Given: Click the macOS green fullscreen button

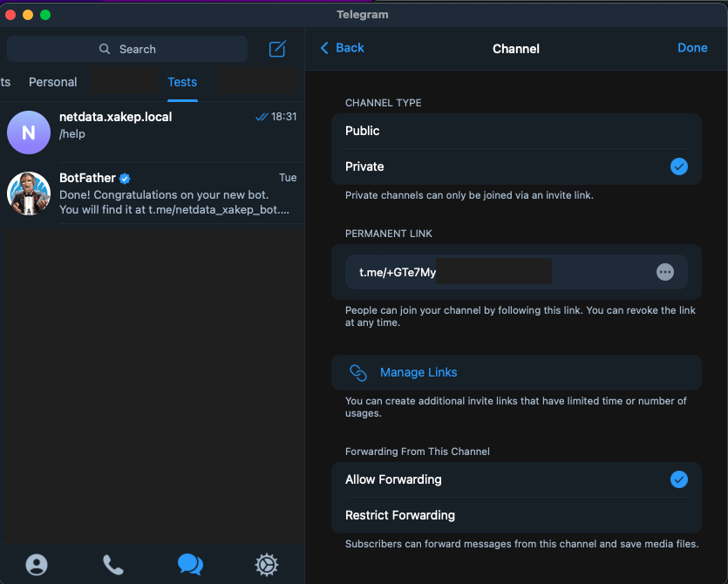Looking at the screenshot, I should (x=45, y=15).
